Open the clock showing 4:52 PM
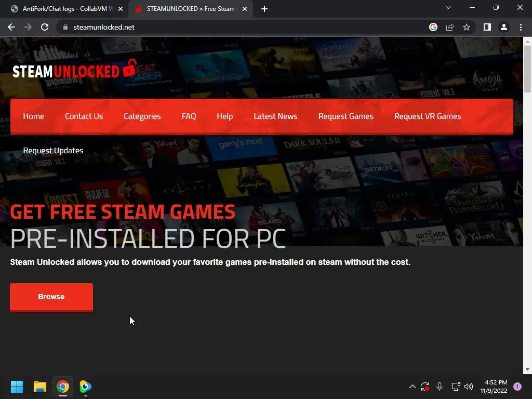Screen dimensions: 532x399 (494, 387)
